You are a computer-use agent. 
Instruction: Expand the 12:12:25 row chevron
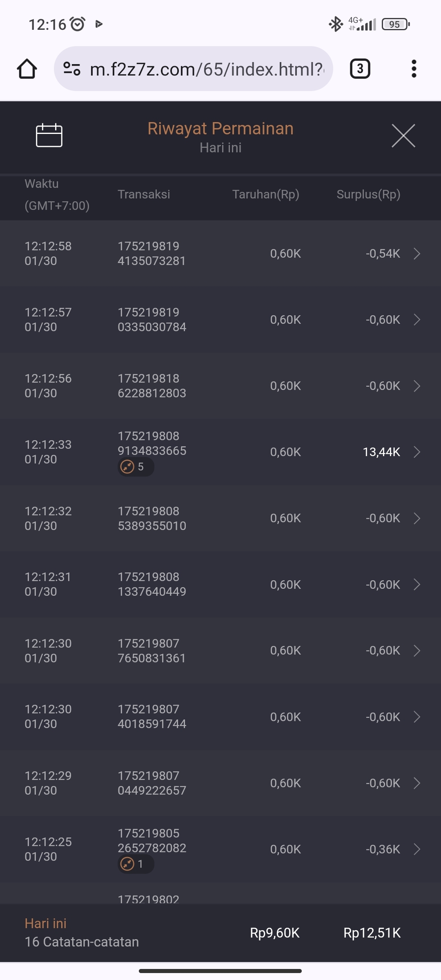(x=417, y=849)
